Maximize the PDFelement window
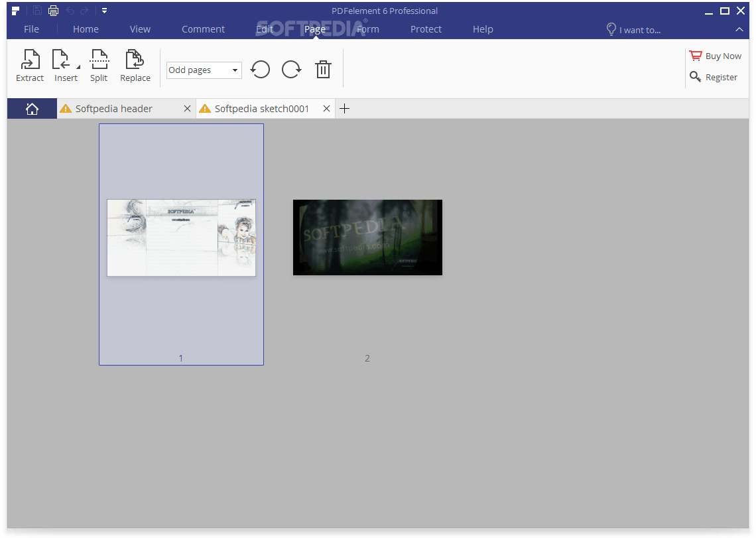Viewport: 756px width, 538px height. (x=724, y=11)
